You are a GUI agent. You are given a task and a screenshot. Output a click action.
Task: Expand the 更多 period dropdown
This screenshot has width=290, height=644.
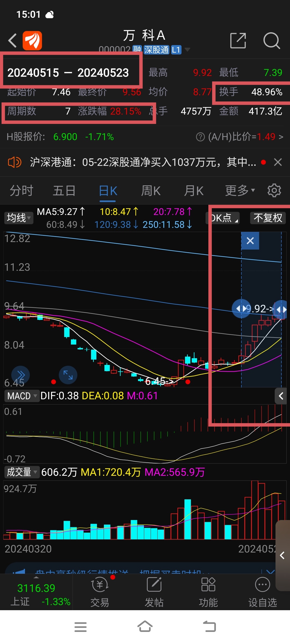tap(240, 191)
